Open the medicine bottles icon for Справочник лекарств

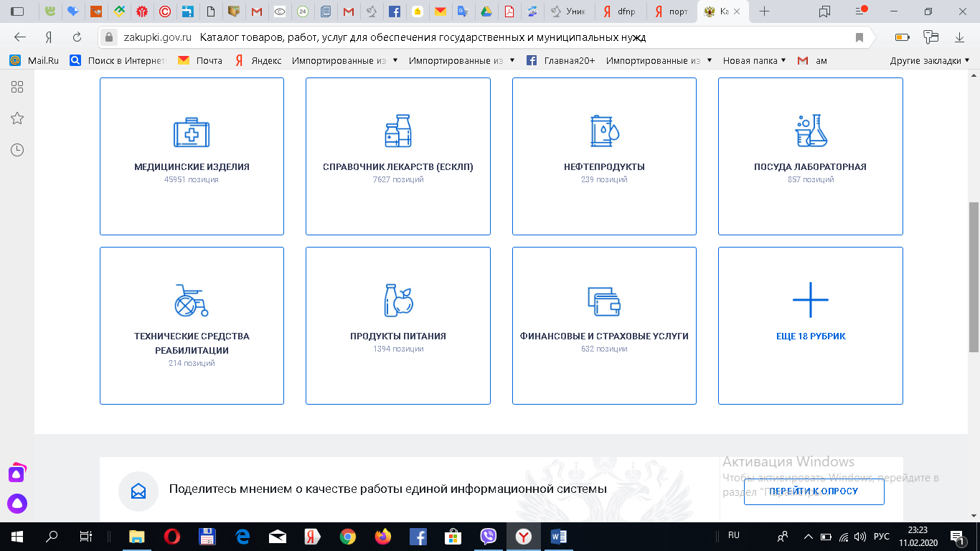point(397,131)
